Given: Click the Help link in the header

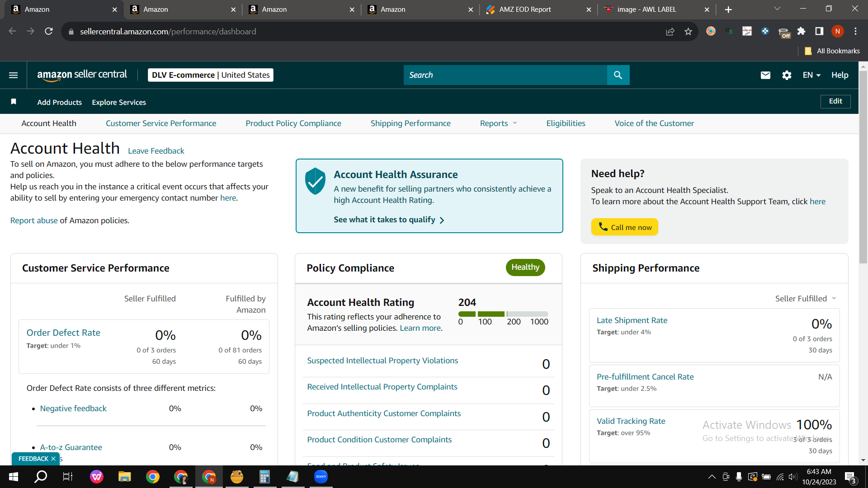Looking at the screenshot, I should coord(840,75).
